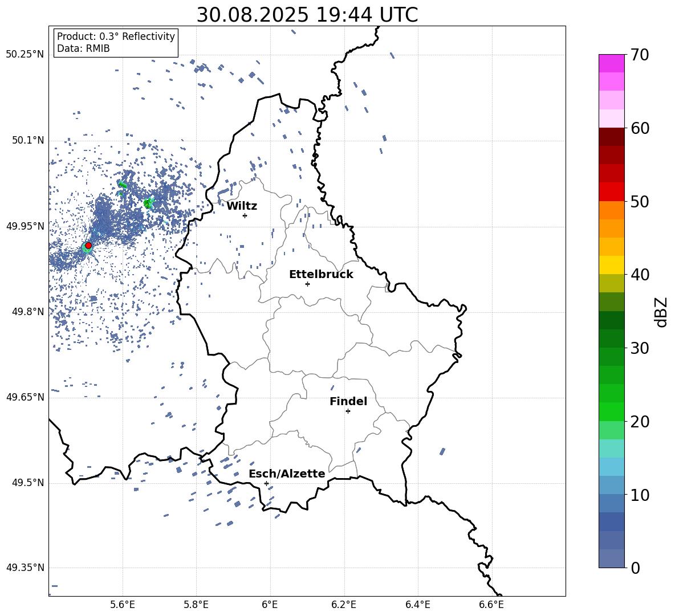Click the 49.35°N latitude label
675x616 pixels.
pos(25,568)
